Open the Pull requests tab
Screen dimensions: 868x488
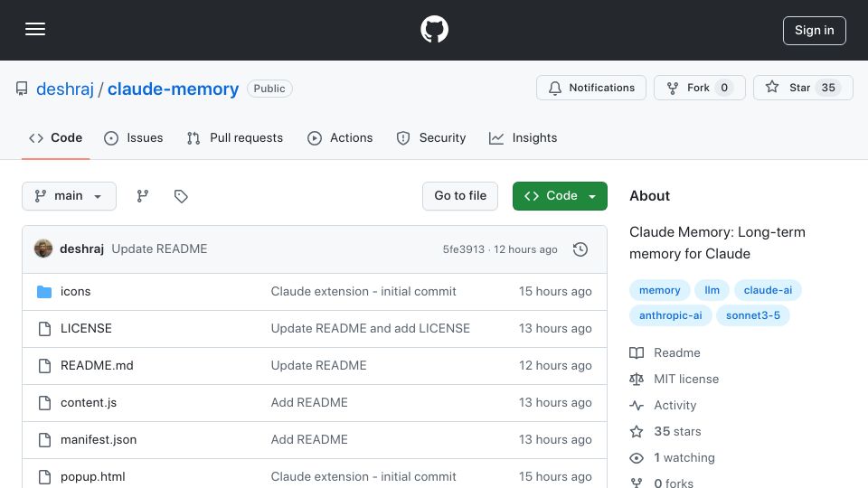[x=235, y=137]
